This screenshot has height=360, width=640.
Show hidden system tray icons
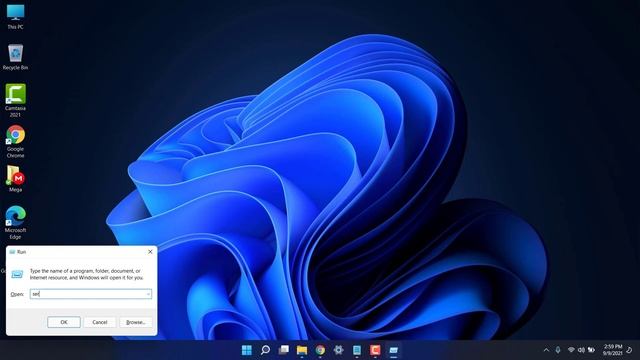(547, 350)
